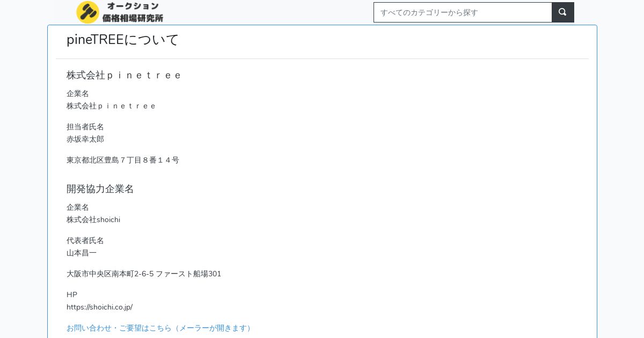
Task: Select the small 株式会社ｐｉｎｅｔｒｅｅ value under 企業名
Action: click(111, 106)
